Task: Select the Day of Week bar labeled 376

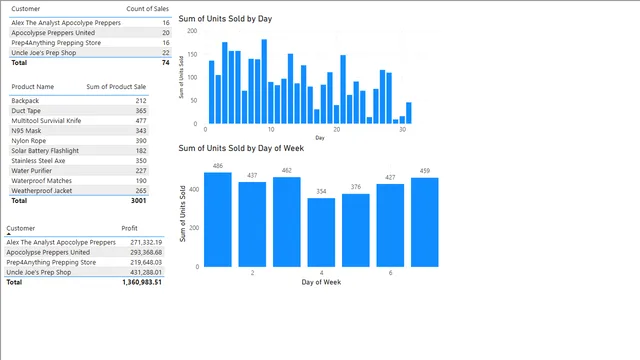Action: [356, 231]
